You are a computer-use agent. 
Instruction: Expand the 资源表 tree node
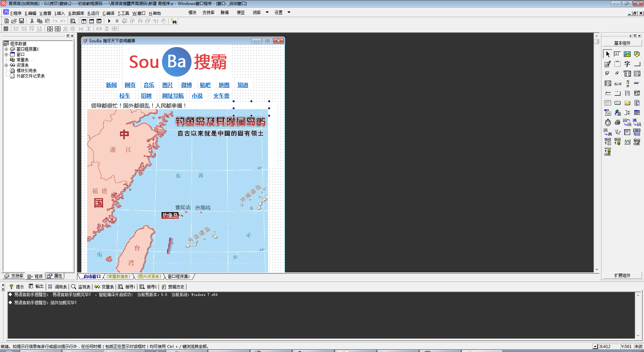point(6,65)
